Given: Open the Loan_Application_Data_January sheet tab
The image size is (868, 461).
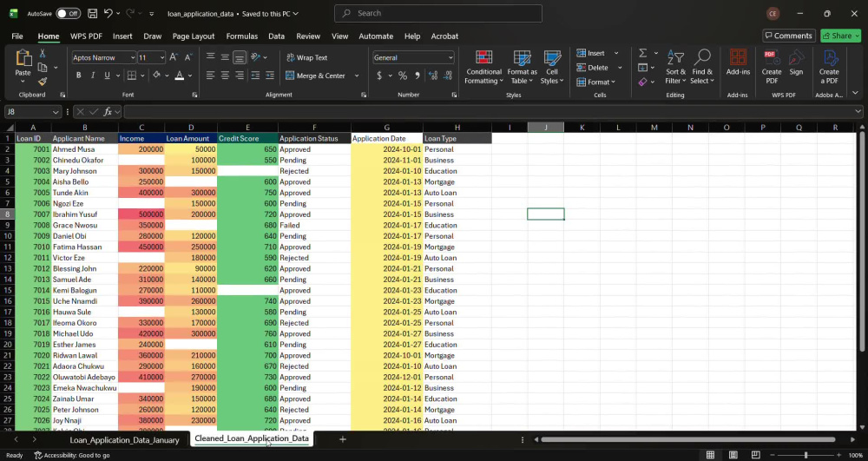Looking at the screenshot, I should [124, 439].
